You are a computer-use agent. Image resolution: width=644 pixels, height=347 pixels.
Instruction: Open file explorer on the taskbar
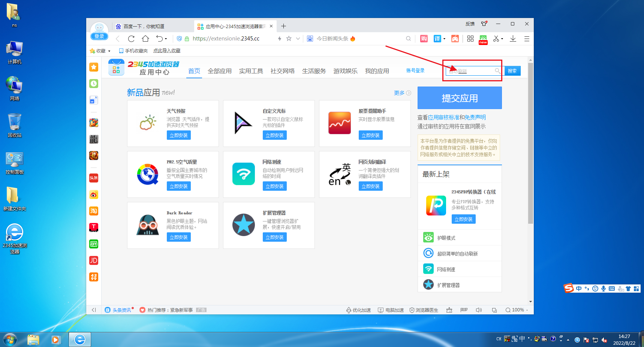pyautogui.click(x=33, y=340)
